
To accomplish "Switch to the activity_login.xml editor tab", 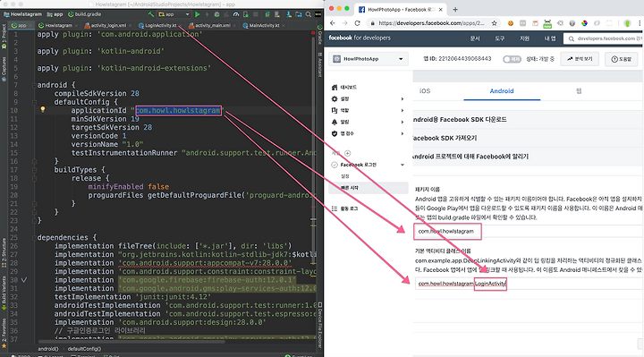I will click(108, 25).
